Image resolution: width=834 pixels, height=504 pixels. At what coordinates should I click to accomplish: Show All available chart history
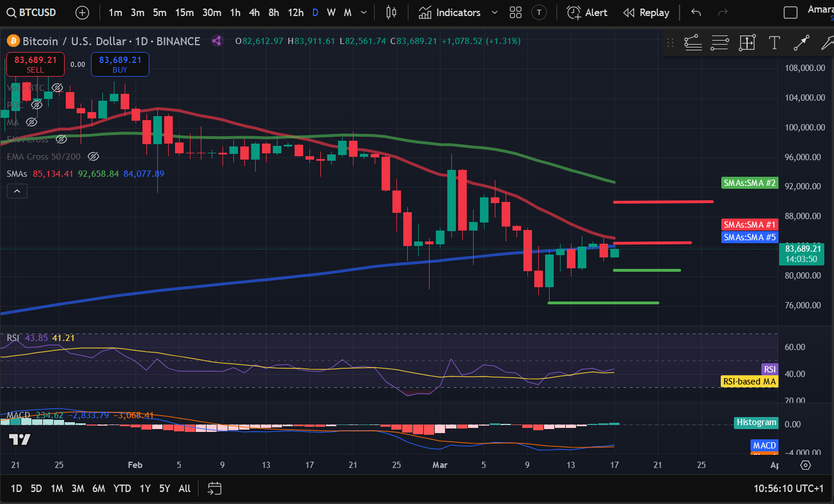(x=185, y=489)
